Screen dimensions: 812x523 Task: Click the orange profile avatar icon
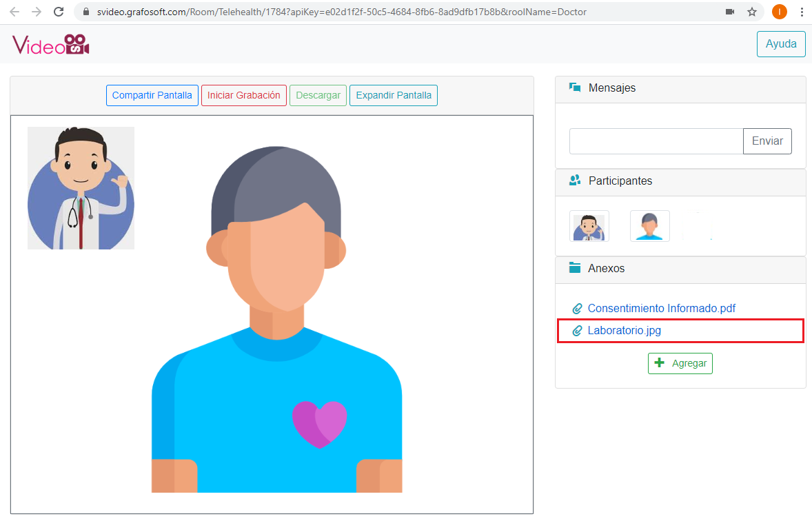(779, 12)
